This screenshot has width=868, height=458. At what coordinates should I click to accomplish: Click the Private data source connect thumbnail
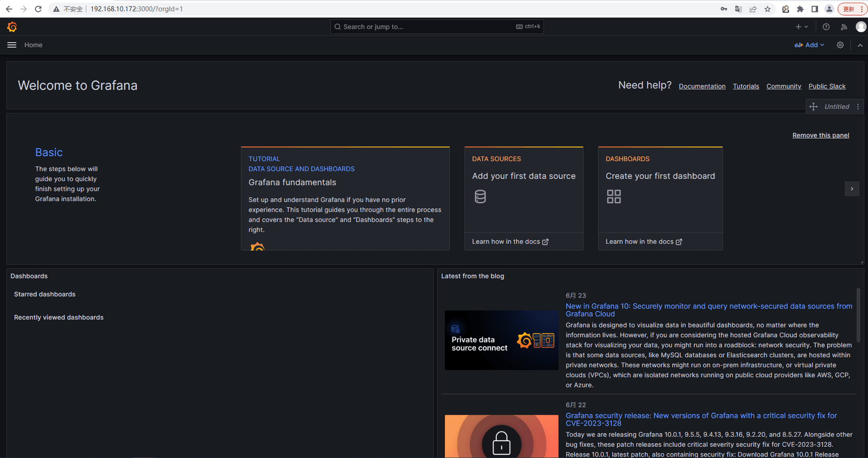501,340
